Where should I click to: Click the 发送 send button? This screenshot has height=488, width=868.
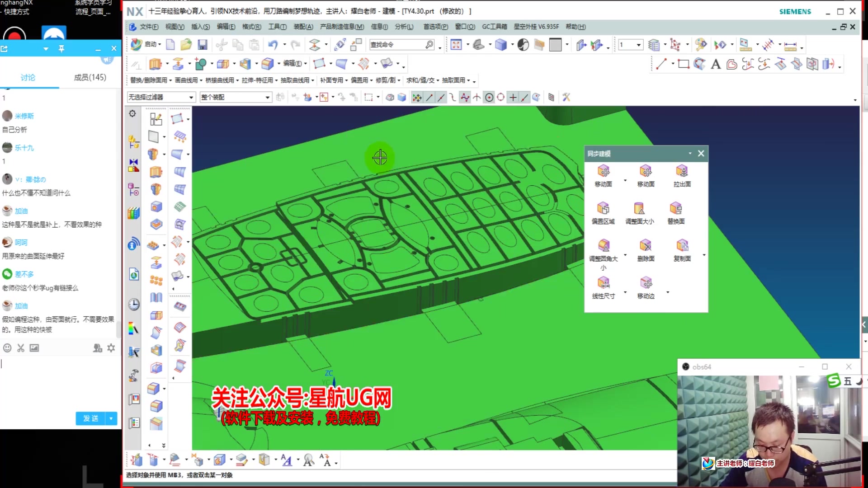point(90,418)
